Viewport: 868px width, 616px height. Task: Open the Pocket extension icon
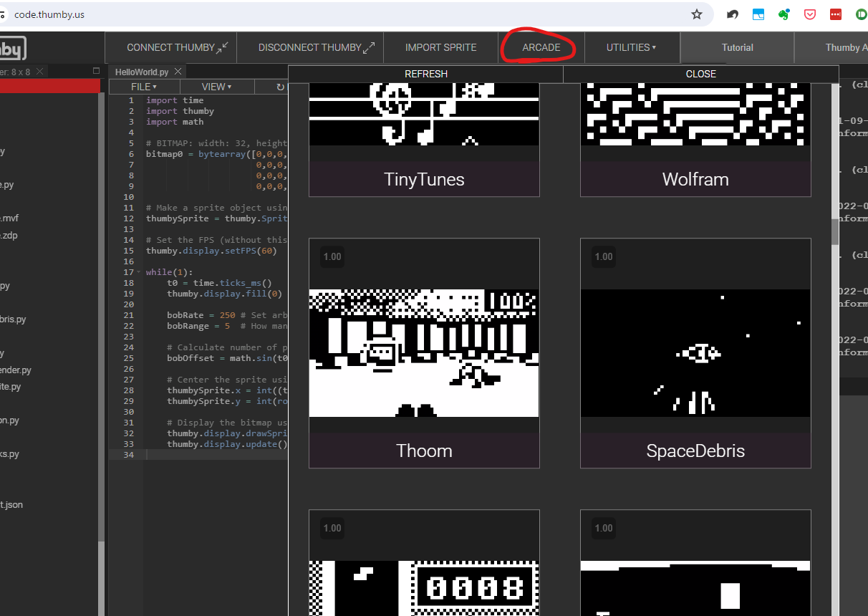tap(810, 14)
